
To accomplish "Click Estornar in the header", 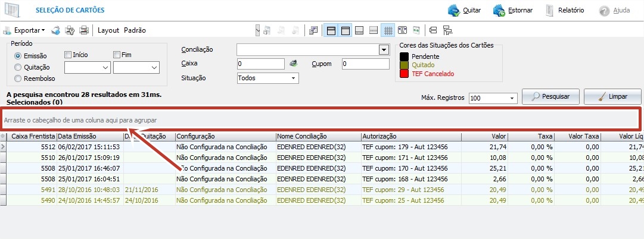I will click(x=512, y=11).
